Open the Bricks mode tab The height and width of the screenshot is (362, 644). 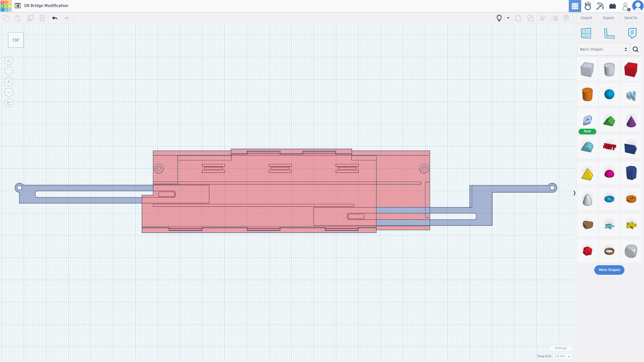[x=613, y=6]
